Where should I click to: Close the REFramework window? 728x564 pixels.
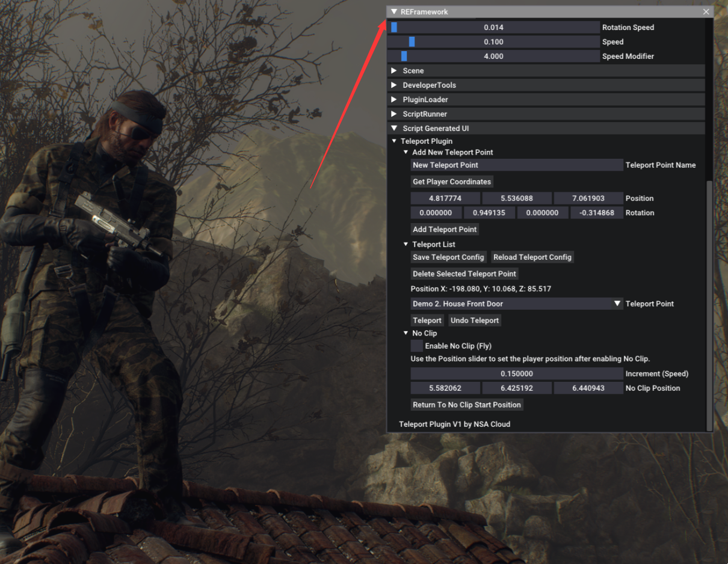click(x=706, y=11)
